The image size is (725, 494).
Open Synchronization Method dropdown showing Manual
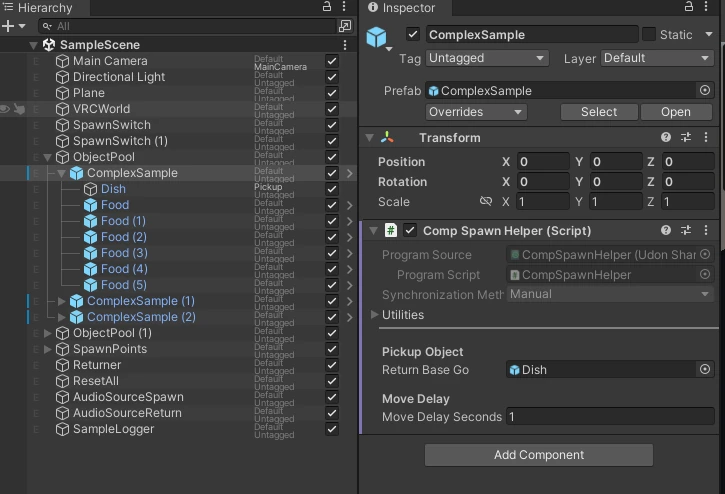click(x=610, y=294)
